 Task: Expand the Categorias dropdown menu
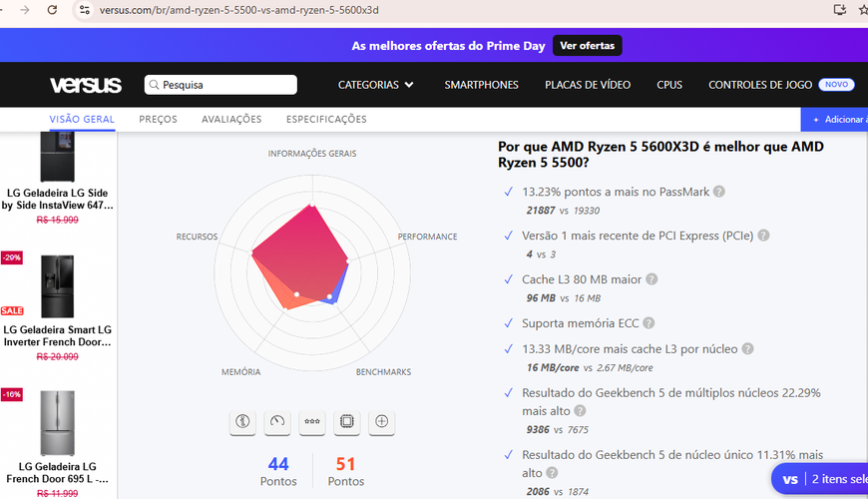375,85
